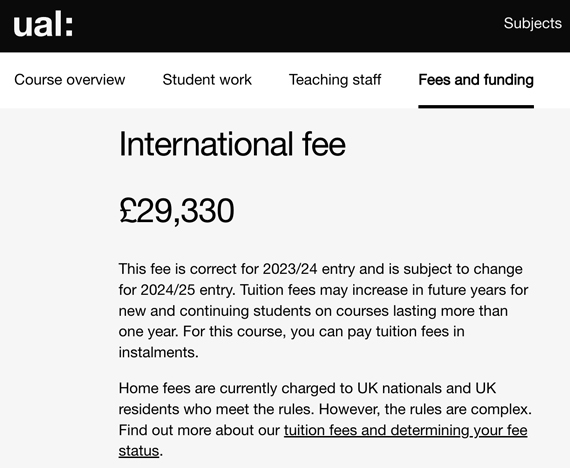Click the "However, the rules are complex." sentence
Image resolution: width=570 pixels, height=468 pixels.
[425, 409]
